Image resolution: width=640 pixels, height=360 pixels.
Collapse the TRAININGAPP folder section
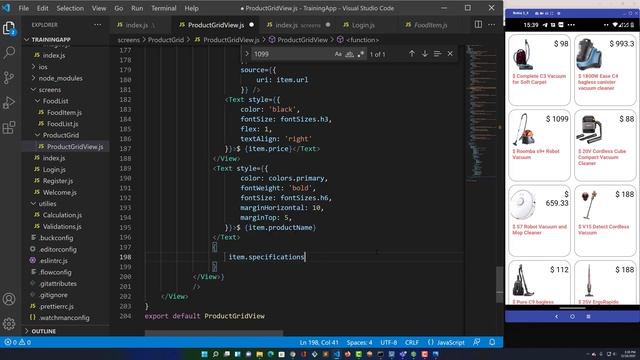pyautogui.click(x=51, y=40)
